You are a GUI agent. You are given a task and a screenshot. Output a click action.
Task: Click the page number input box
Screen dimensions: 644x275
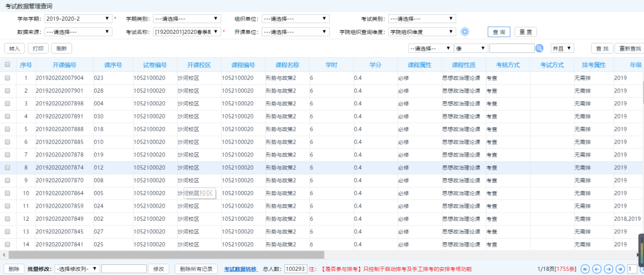[x=633, y=269]
